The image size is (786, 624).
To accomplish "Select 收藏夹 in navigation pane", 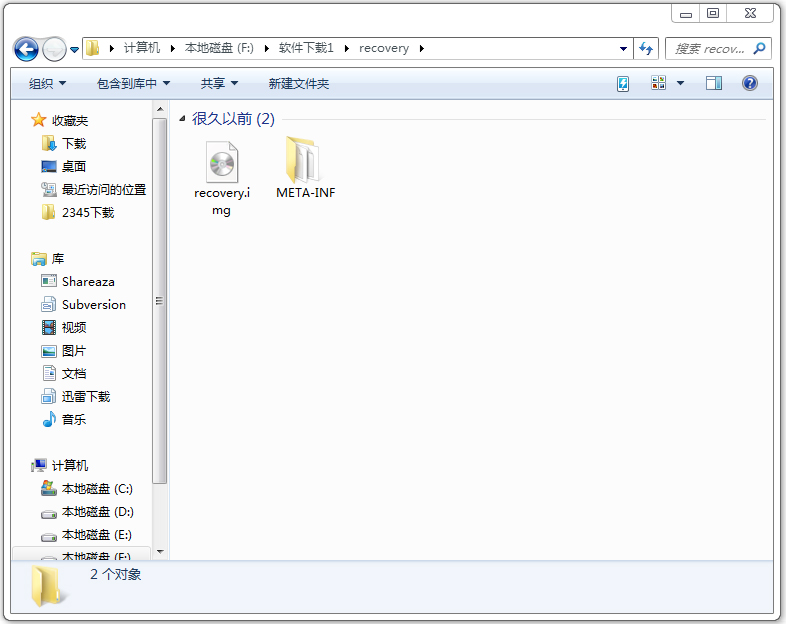I will click(70, 120).
